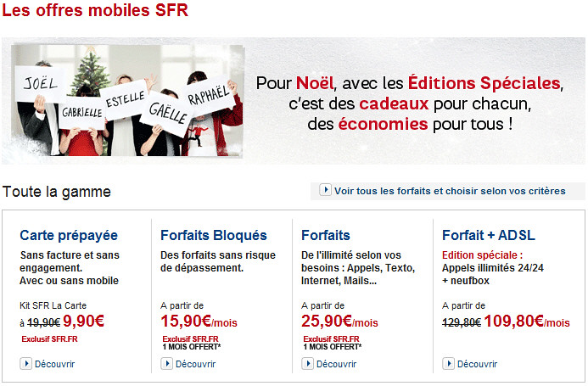
Task: Click Découvrir under the 25,90€ Forfaits
Action: point(336,364)
